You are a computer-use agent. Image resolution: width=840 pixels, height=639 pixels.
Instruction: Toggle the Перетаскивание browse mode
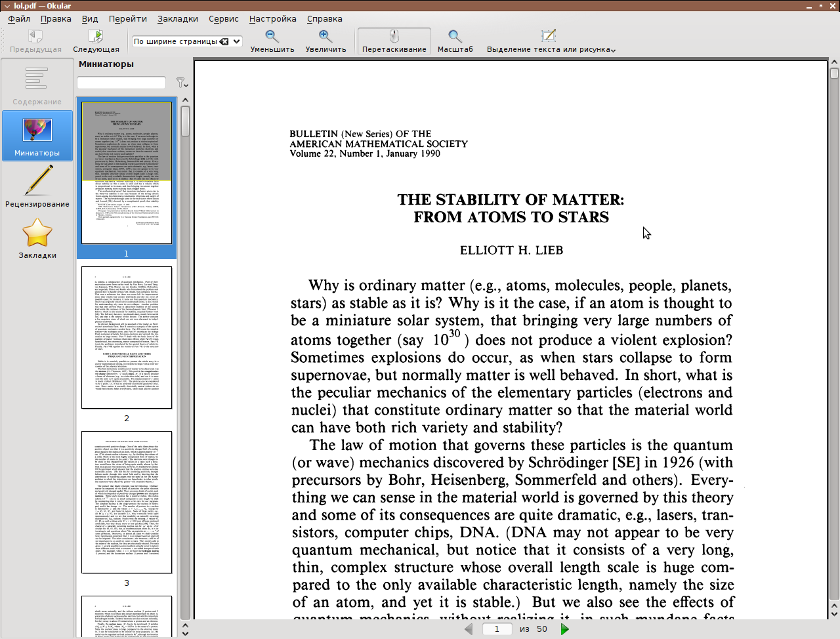point(394,41)
